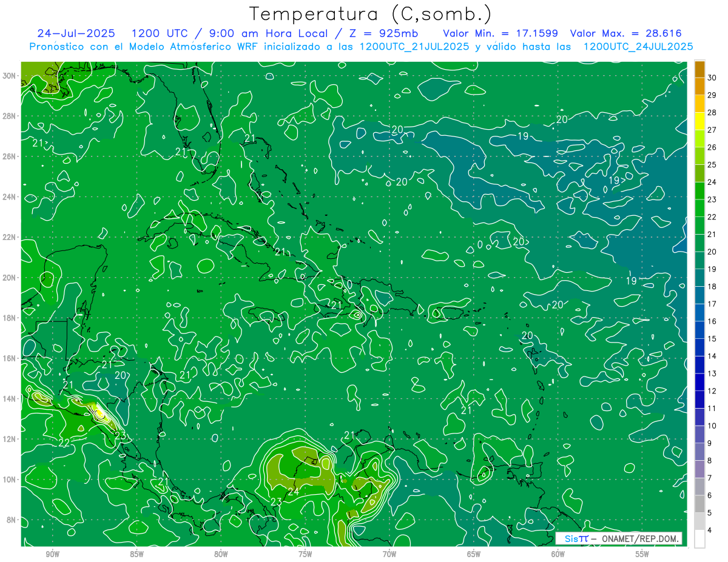Click the 75W longitude axis label
The image size is (728, 562).
coord(305,555)
